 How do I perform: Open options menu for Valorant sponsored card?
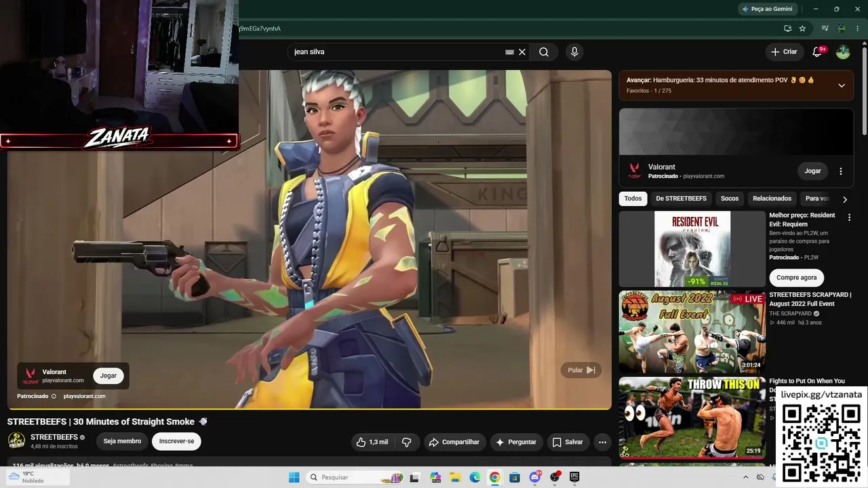coord(841,171)
